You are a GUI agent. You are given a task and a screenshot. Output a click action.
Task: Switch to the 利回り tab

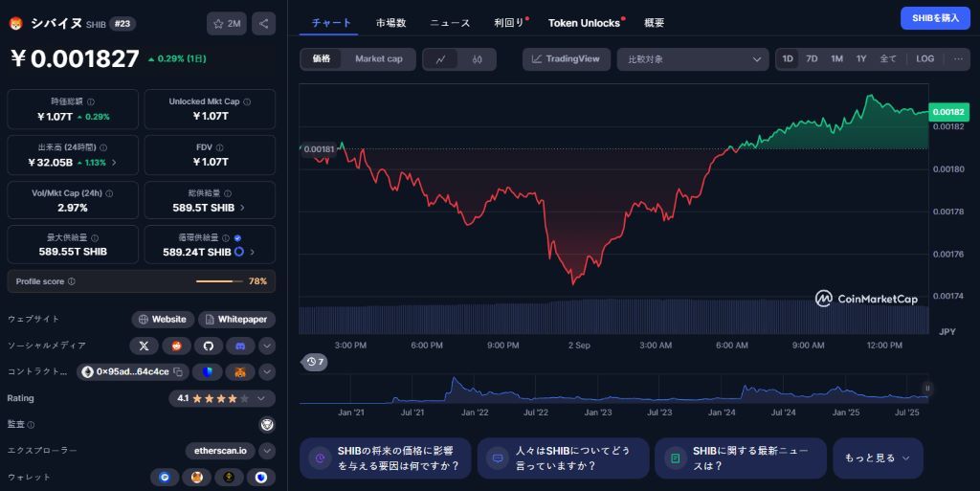pos(509,23)
